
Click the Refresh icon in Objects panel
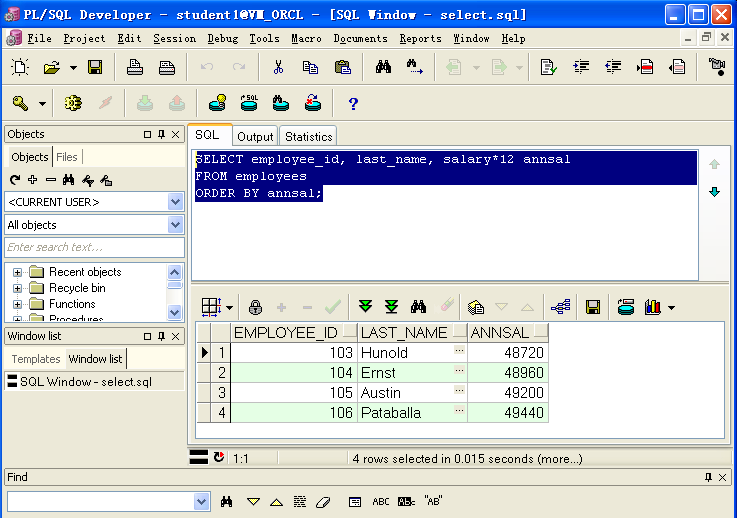tap(15, 180)
